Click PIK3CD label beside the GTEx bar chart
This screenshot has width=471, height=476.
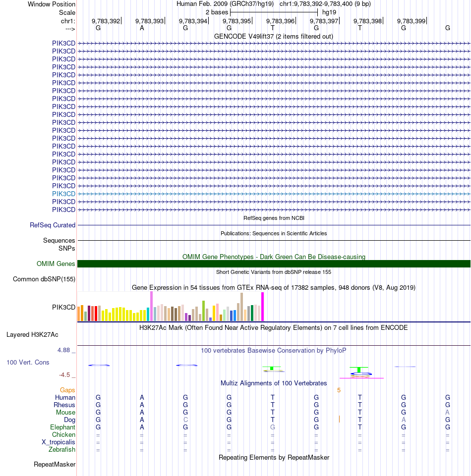pos(63,307)
